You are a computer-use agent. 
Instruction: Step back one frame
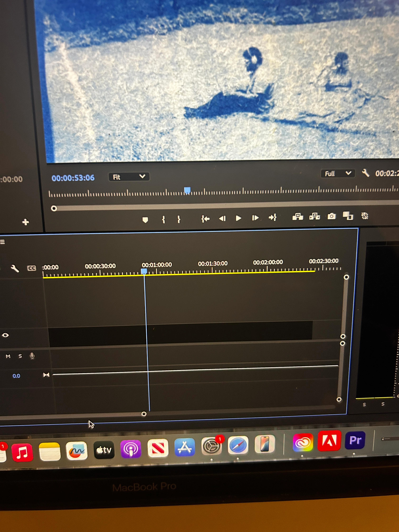pyautogui.click(x=222, y=218)
